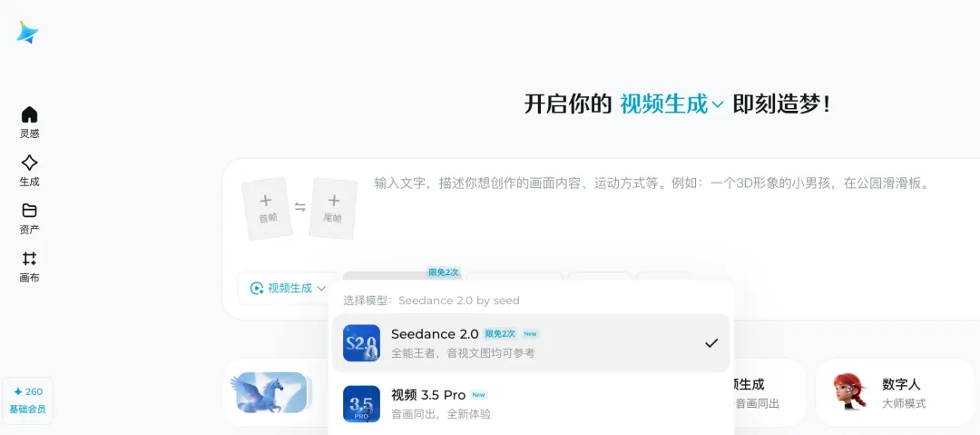This screenshot has width=980, height=435.
Task: Click the 音画同出，全新体验 description
Action: click(x=441, y=414)
